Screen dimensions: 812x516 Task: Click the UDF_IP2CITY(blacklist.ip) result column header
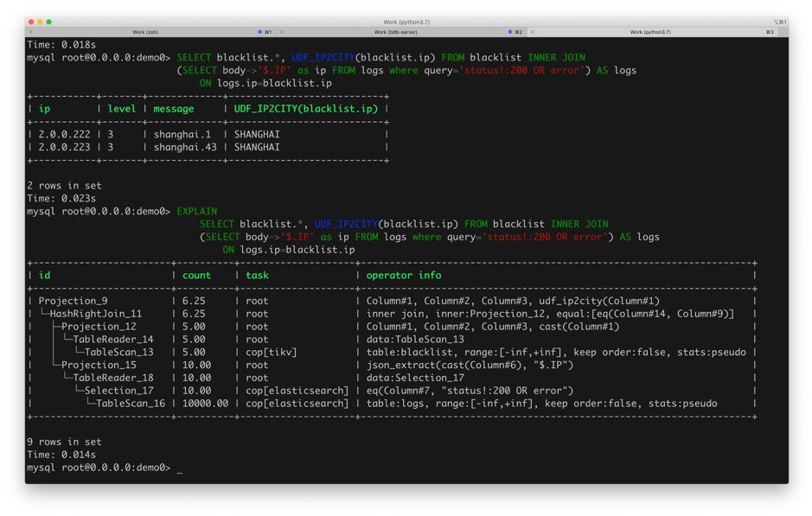pos(305,109)
